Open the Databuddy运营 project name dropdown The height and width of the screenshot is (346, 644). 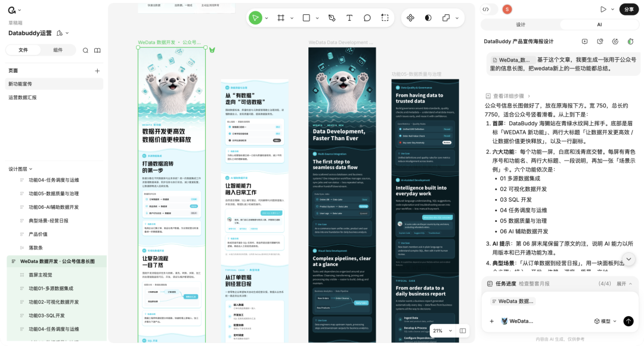67,33
